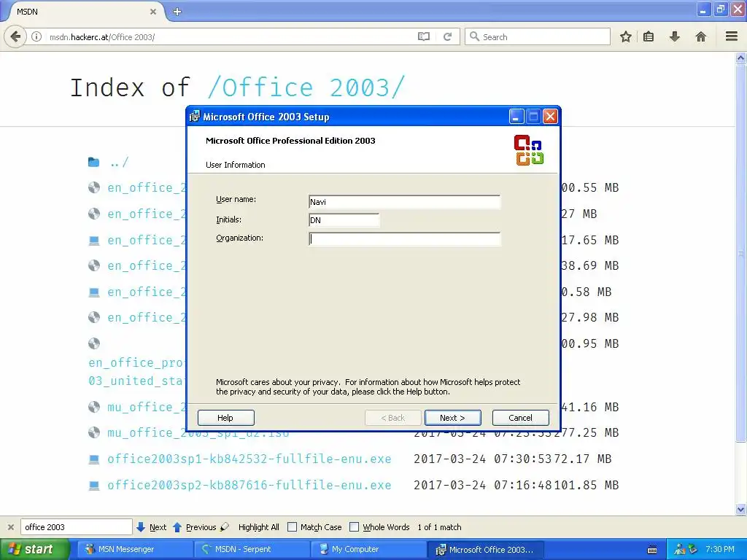Open the downloads arrow icon
Viewport: 747px width, 560px height.
675,36
